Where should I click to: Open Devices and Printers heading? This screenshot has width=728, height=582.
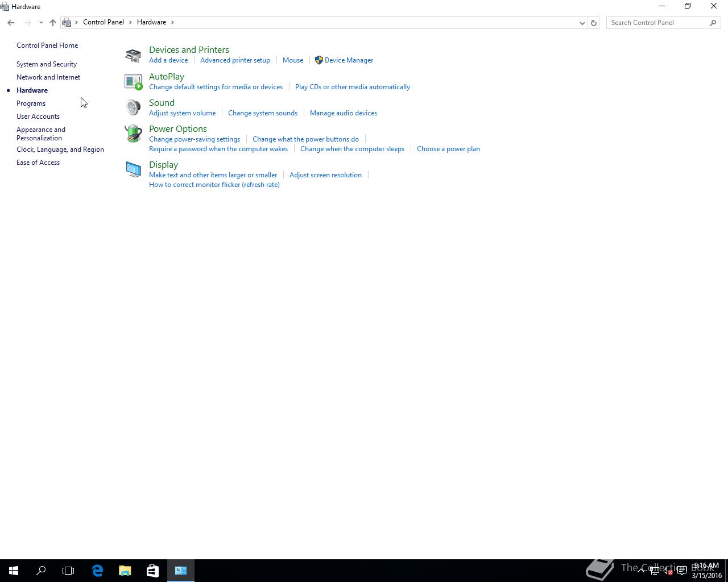[189, 50]
